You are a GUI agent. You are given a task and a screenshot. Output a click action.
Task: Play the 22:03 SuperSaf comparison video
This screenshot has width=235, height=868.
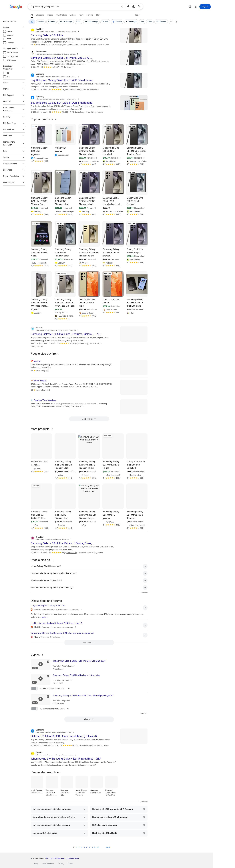pos(40,699)
